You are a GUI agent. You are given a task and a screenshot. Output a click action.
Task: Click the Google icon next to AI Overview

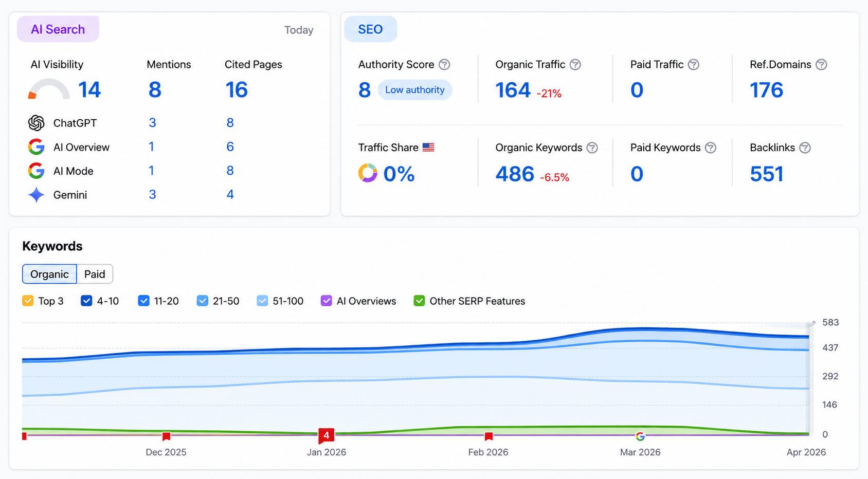pos(35,147)
